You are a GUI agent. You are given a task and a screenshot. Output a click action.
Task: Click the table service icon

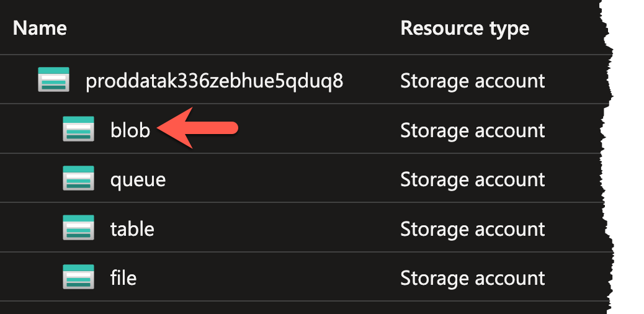coord(78,228)
